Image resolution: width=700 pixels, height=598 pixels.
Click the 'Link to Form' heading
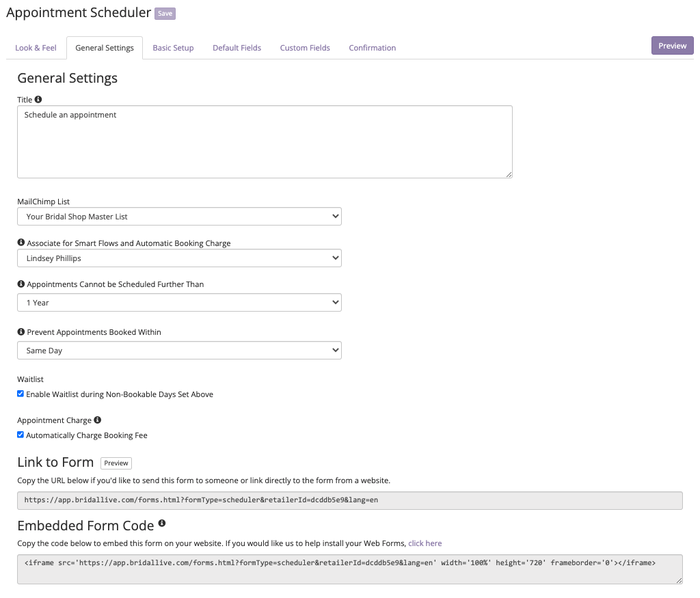click(x=55, y=462)
